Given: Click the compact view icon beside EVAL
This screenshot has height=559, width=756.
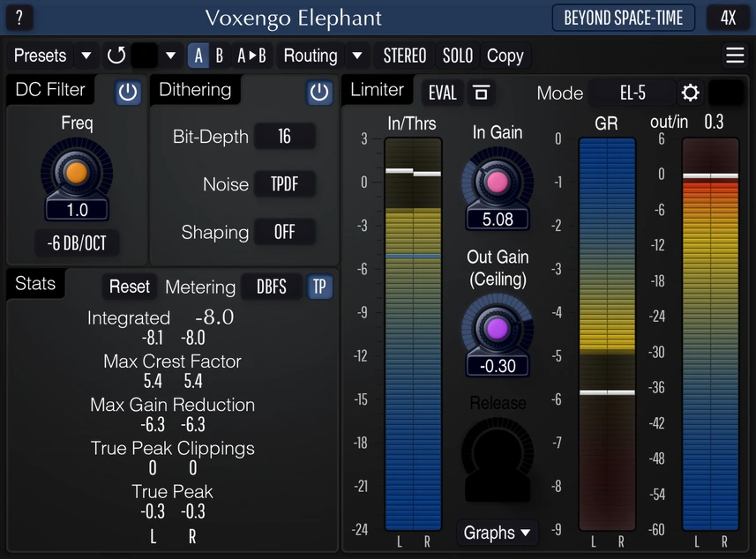Looking at the screenshot, I should [x=480, y=92].
